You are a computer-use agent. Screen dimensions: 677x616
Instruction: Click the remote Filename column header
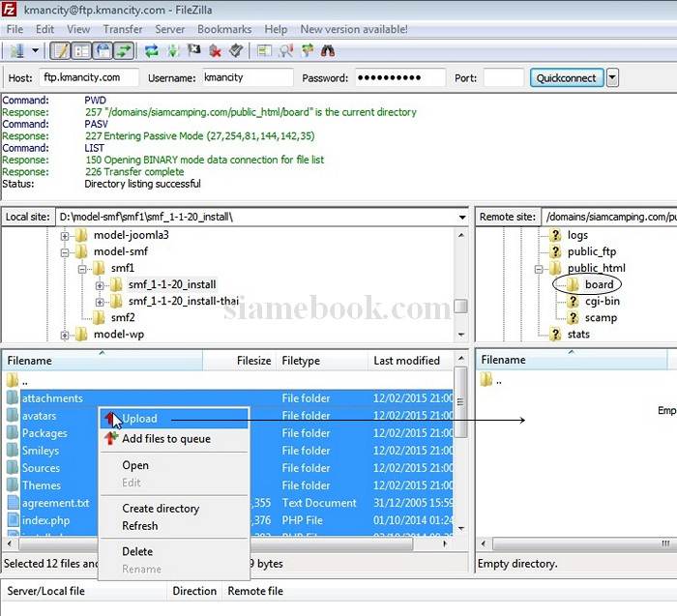click(x=572, y=360)
